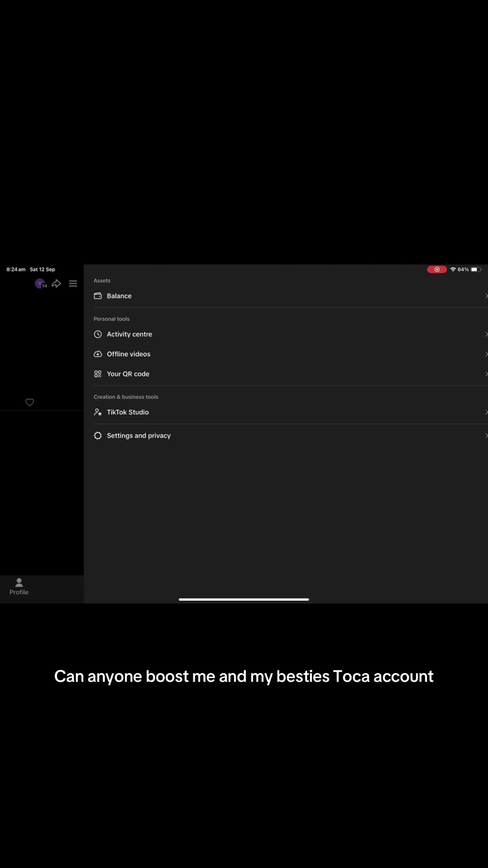Expand the Balance row chevron
The height and width of the screenshot is (868, 488).
tap(486, 296)
